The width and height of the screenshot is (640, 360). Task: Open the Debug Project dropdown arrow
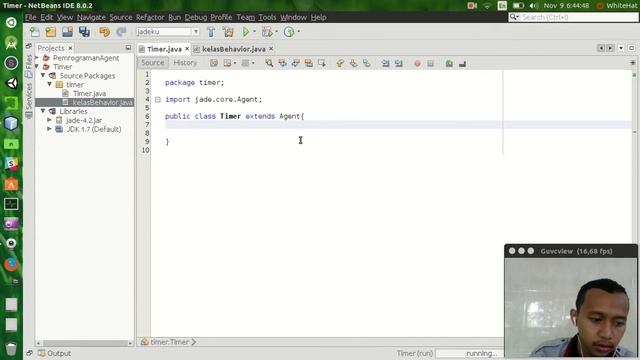tap(276, 32)
